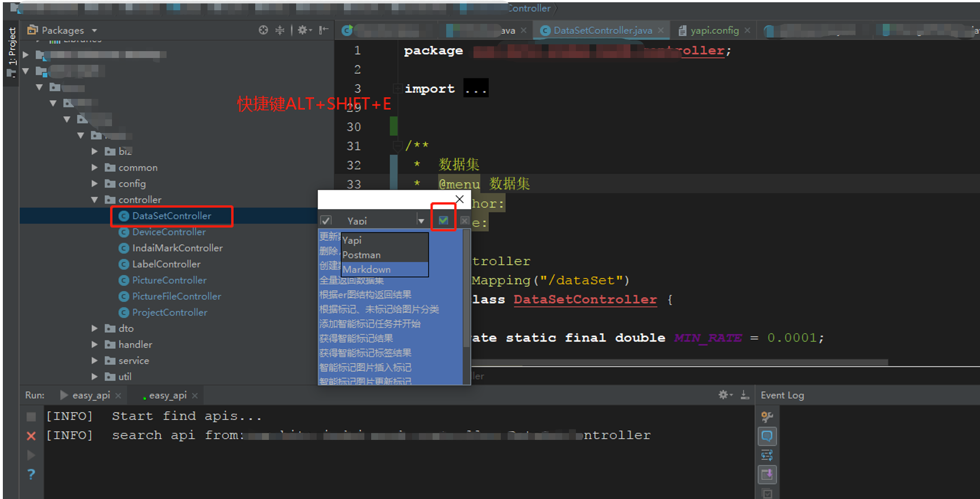Select API item 智能标记图片插入标记

coord(391,368)
